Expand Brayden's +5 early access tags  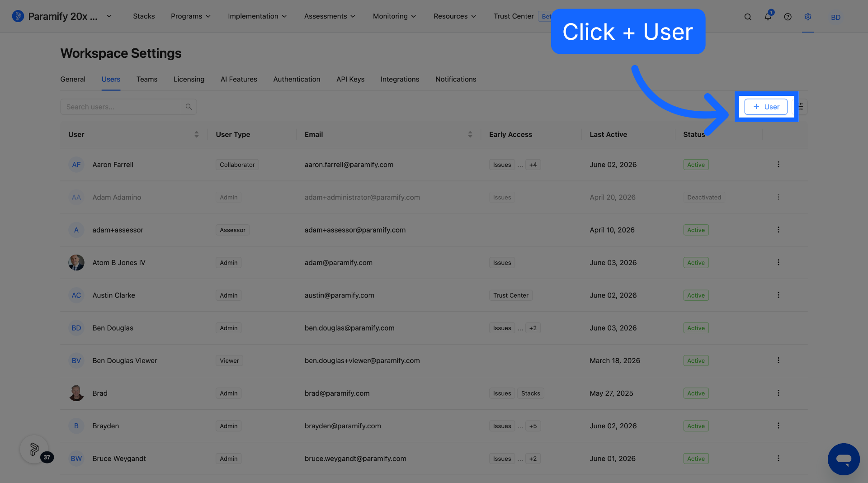tap(533, 426)
